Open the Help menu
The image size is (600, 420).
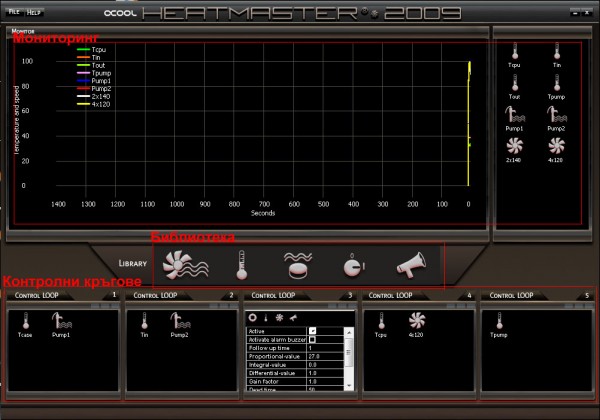click(x=34, y=13)
